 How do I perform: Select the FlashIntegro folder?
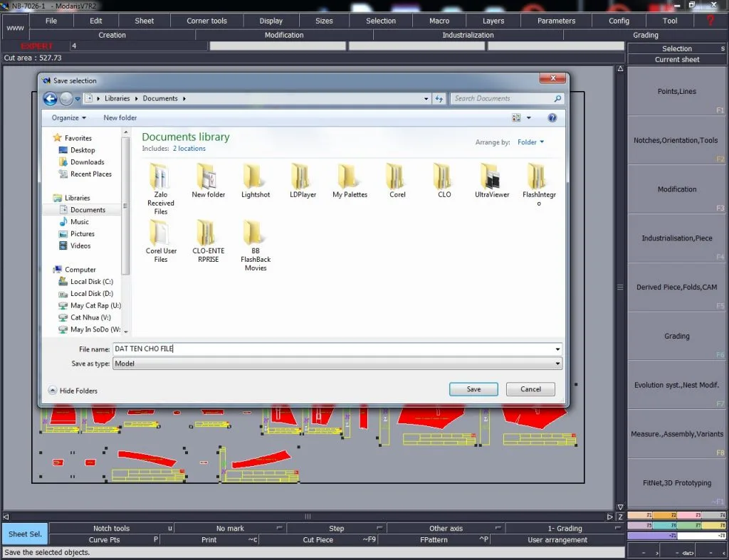539,184
